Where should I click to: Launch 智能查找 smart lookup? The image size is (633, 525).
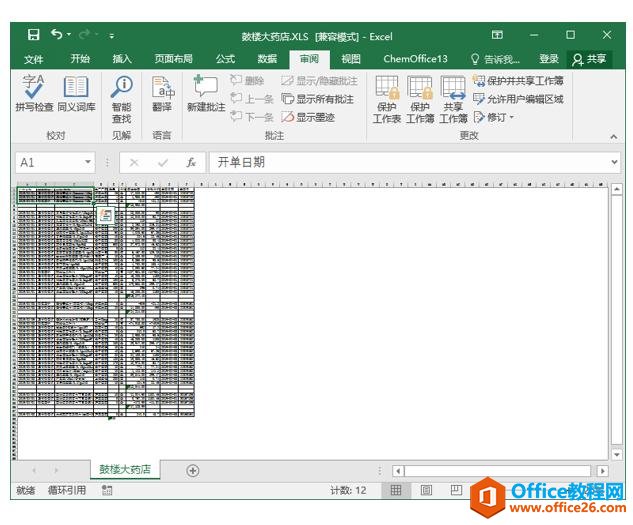[122, 99]
